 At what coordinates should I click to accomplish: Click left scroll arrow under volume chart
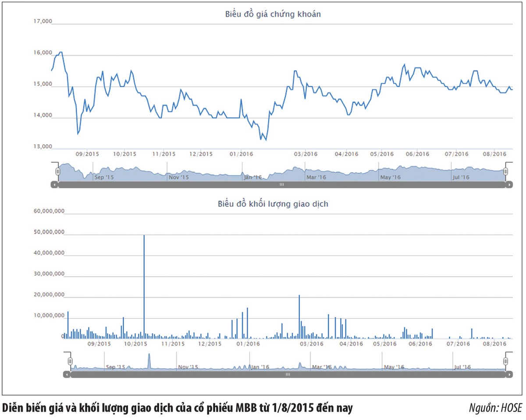pos(66,374)
